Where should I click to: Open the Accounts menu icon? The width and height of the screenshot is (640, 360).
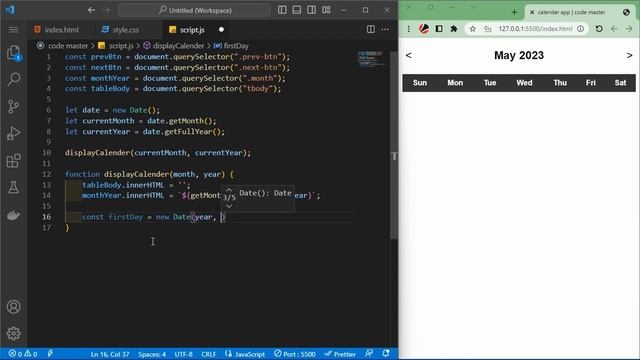pos(13,307)
